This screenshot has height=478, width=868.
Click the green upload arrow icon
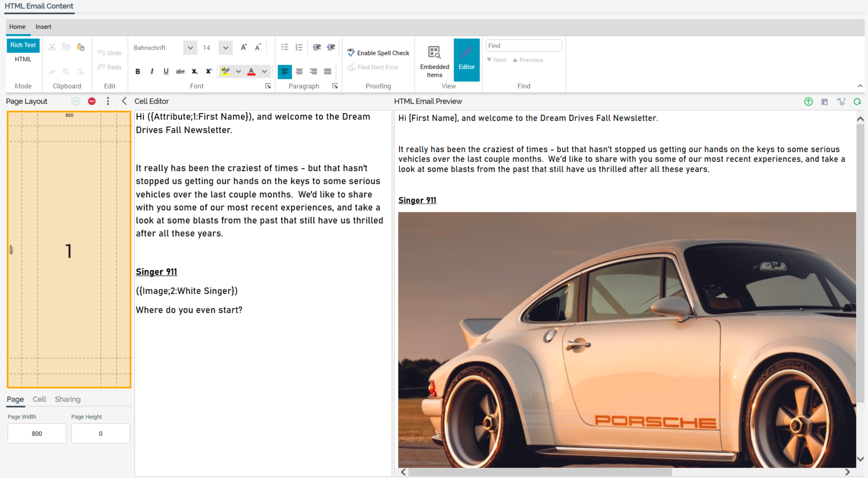[808, 102]
